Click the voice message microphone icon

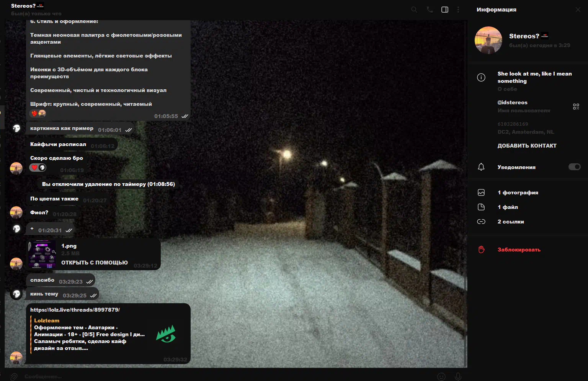458,376
